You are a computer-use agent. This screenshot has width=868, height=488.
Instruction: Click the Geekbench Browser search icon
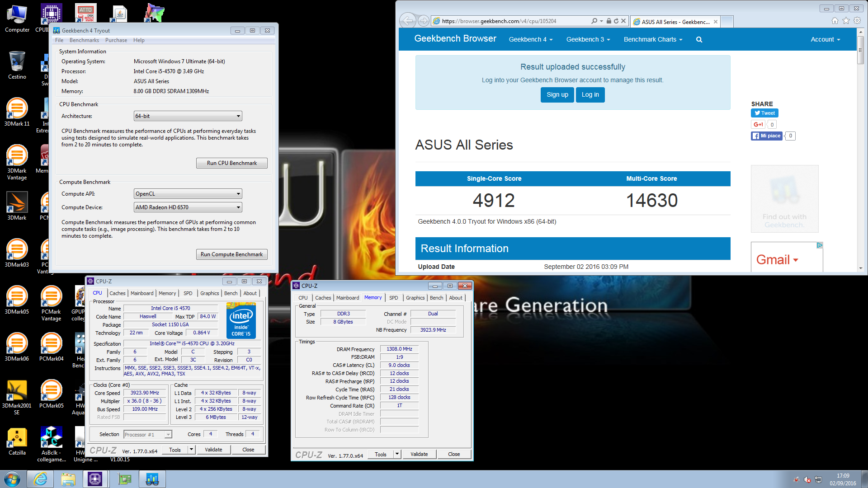pyautogui.click(x=699, y=40)
